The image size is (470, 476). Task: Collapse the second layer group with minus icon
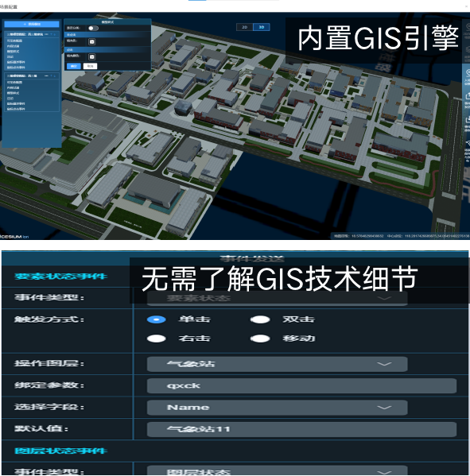tap(46, 76)
